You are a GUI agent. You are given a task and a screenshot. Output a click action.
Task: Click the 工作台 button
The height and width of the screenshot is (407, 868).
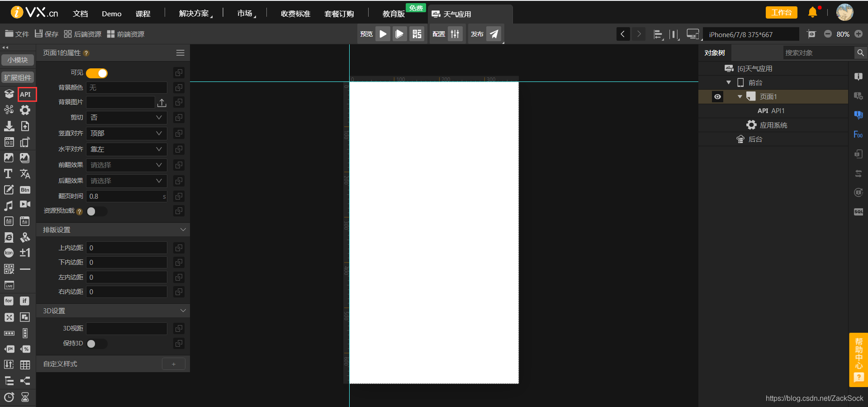point(781,13)
